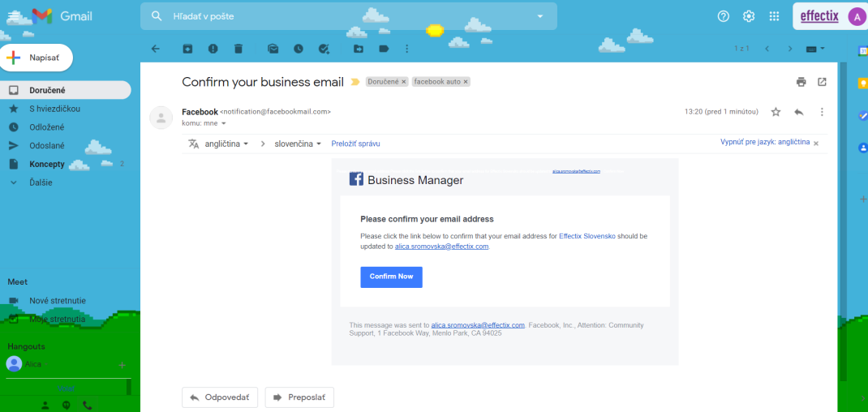Open Koncepty drafts folder

66,164
